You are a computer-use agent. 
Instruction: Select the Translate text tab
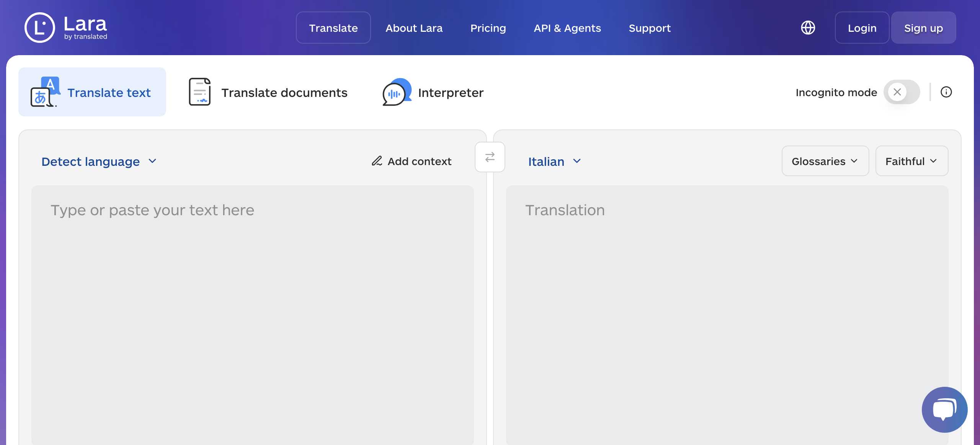point(92,92)
